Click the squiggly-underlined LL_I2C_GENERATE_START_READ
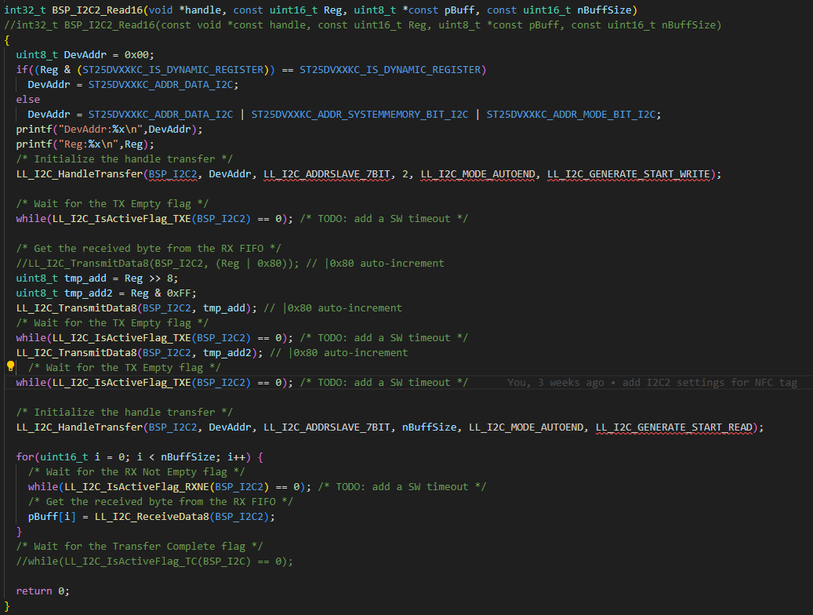 (x=674, y=427)
